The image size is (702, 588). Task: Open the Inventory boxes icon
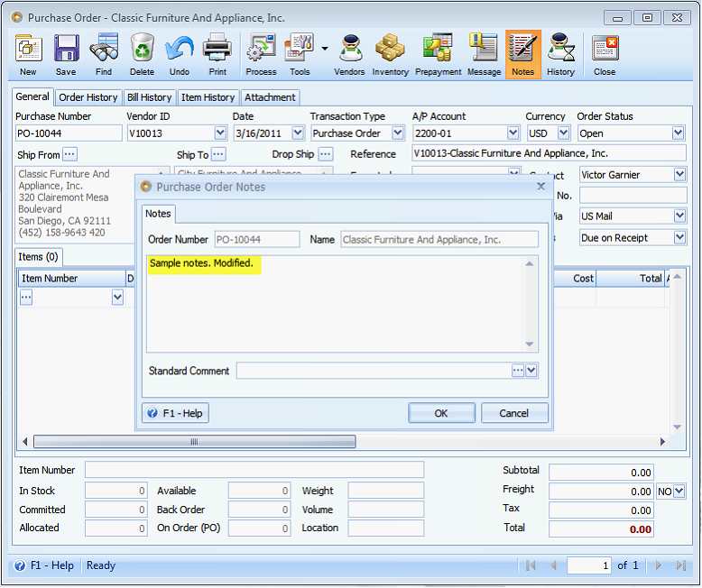[x=390, y=55]
